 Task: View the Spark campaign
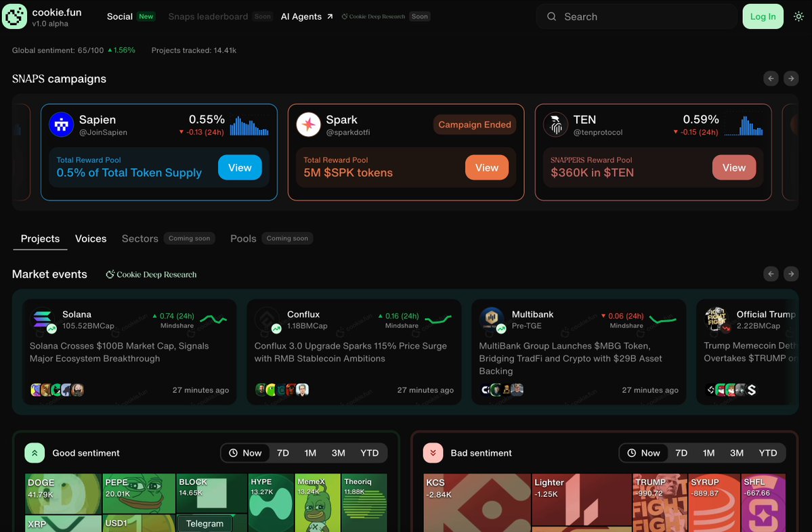pos(487,167)
